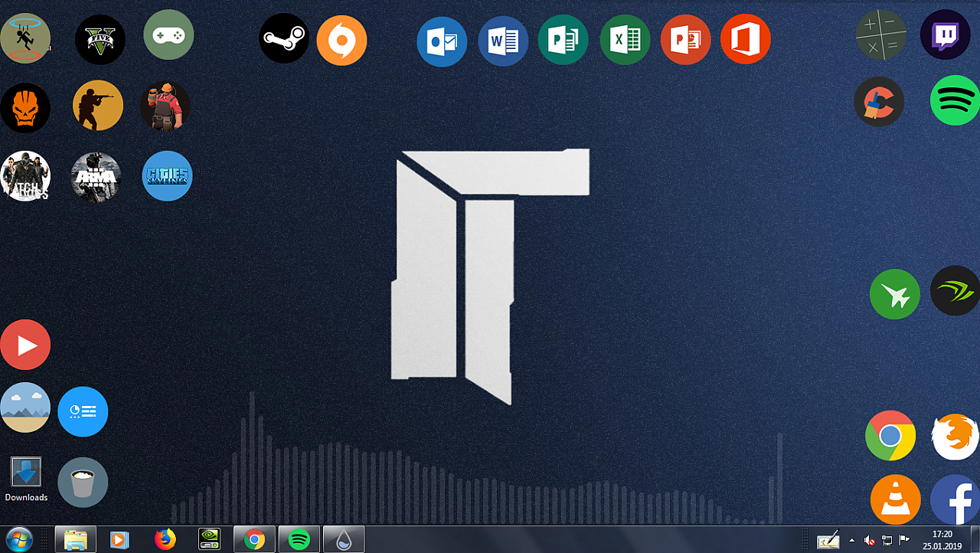Launch Steam from the desktop
The image size is (980, 553).
coord(284,38)
